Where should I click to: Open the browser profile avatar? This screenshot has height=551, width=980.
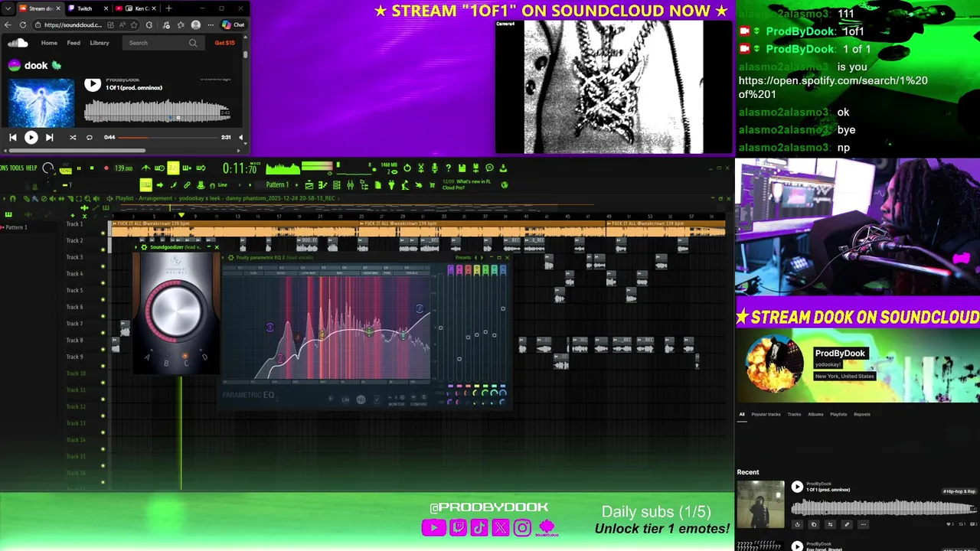(196, 24)
